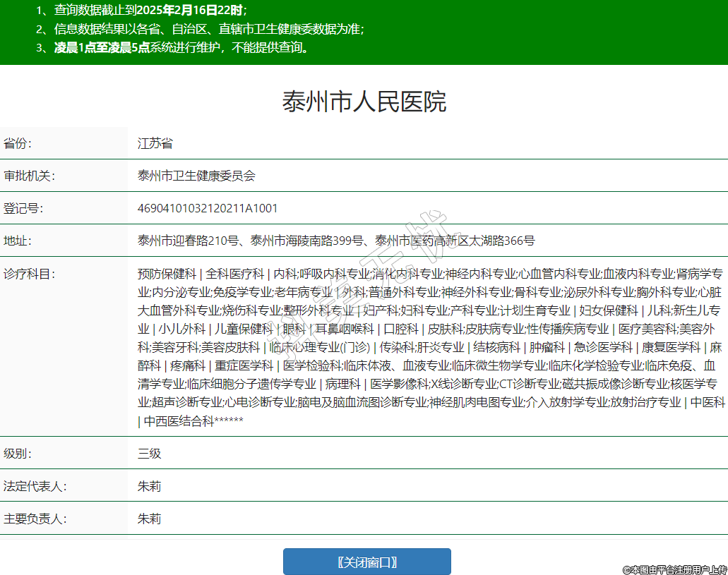
Task: Select the 登记号 field label
Action: click(x=23, y=208)
